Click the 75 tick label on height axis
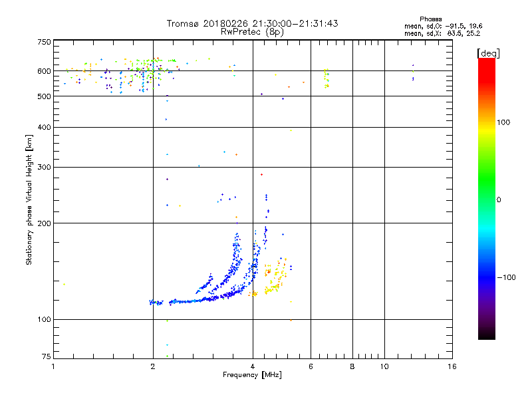532x399 pixels. click(46, 356)
